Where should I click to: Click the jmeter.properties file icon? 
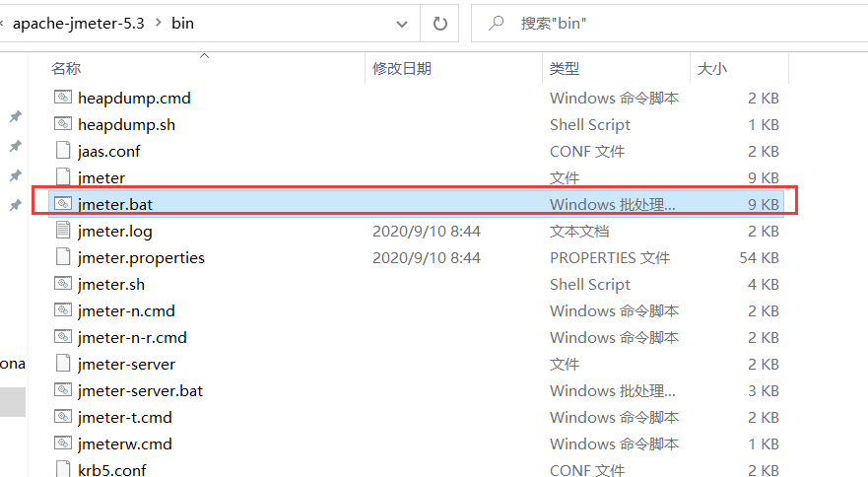point(63,257)
